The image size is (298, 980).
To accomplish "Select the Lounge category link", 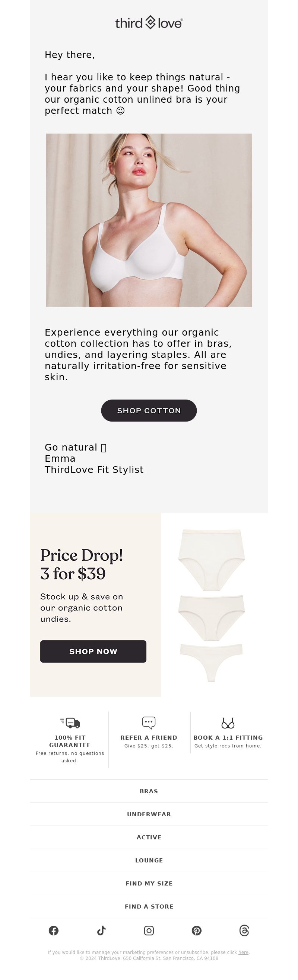I will (x=149, y=860).
